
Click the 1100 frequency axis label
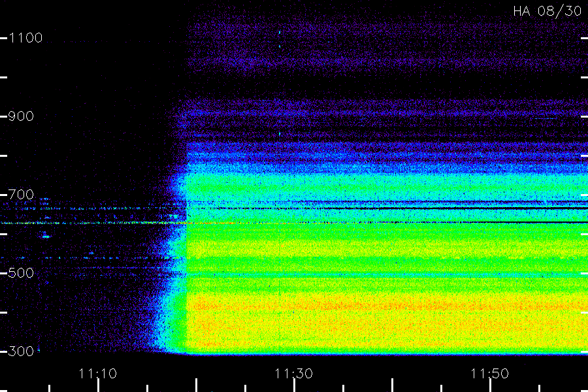[25, 38]
